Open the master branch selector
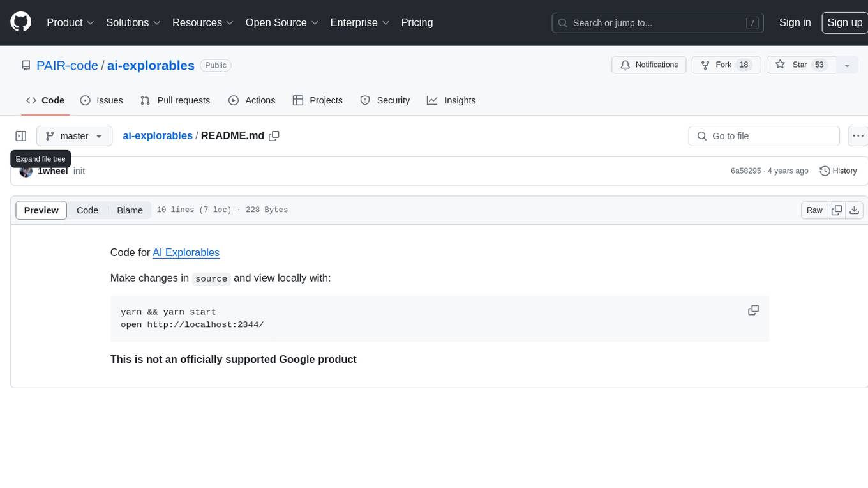The height and width of the screenshot is (488, 868). pyautogui.click(x=74, y=136)
